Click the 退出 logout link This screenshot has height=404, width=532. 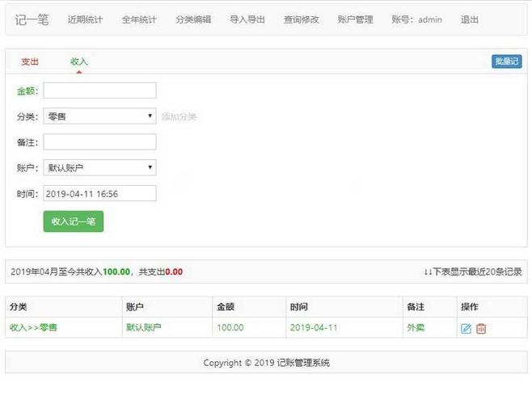click(469, 19)
